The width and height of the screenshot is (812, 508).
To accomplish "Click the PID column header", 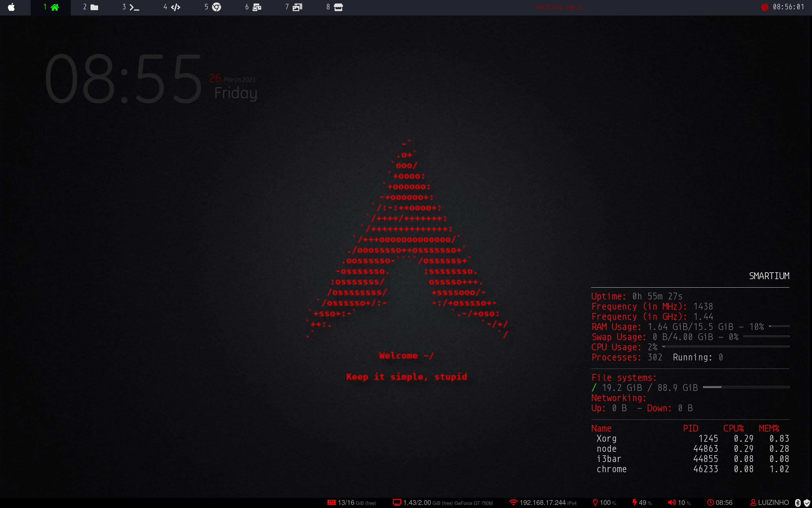I will pyautogui.click(x=690, y=428).
